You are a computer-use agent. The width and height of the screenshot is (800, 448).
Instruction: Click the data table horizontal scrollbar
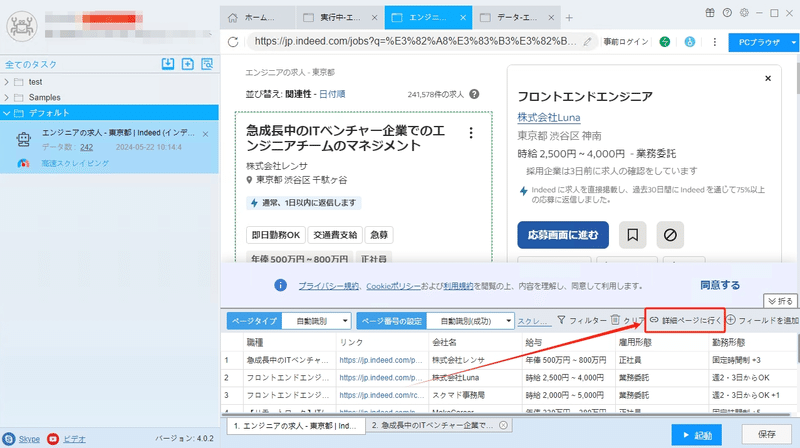(x=508, y=414)
